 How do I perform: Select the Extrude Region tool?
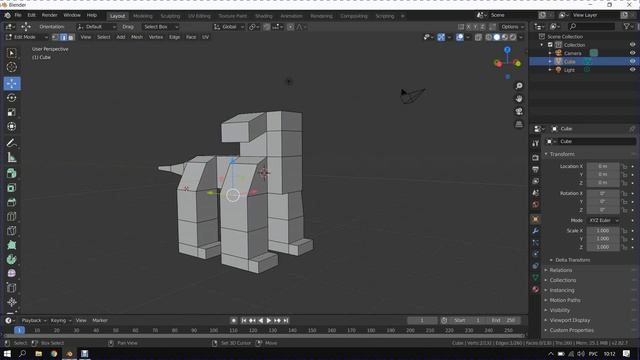pyautogui.click(x=11, y=173)
